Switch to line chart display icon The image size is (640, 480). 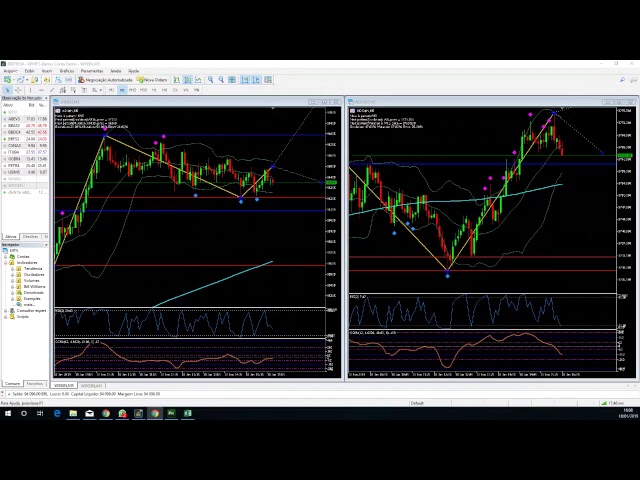198,80
